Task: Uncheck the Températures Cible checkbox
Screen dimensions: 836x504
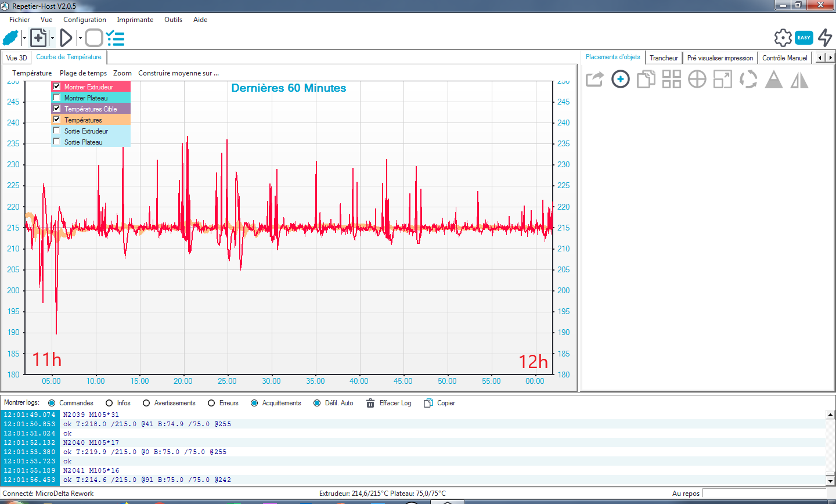Action: click(57, 109)
